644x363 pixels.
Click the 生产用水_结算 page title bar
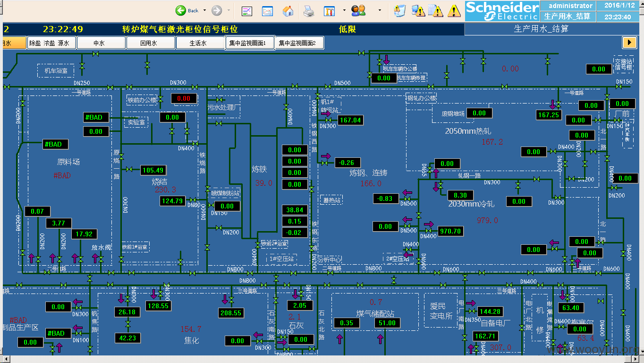click(553, 29)
